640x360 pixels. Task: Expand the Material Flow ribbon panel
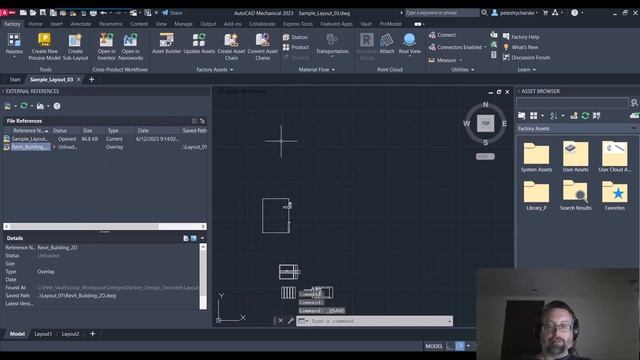click(316, 70)
